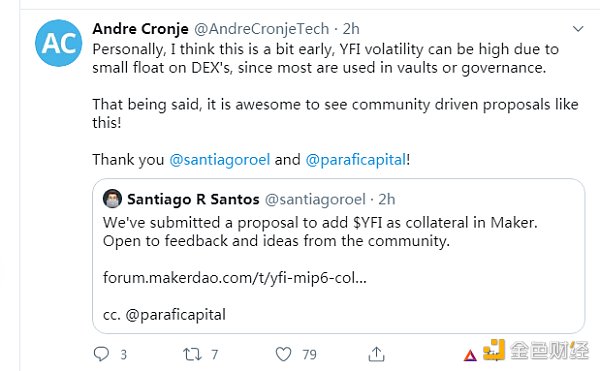The image size is (600, 371).
Task: Open the quoted $YFI proposal tweet
Action: click(339, 256)
